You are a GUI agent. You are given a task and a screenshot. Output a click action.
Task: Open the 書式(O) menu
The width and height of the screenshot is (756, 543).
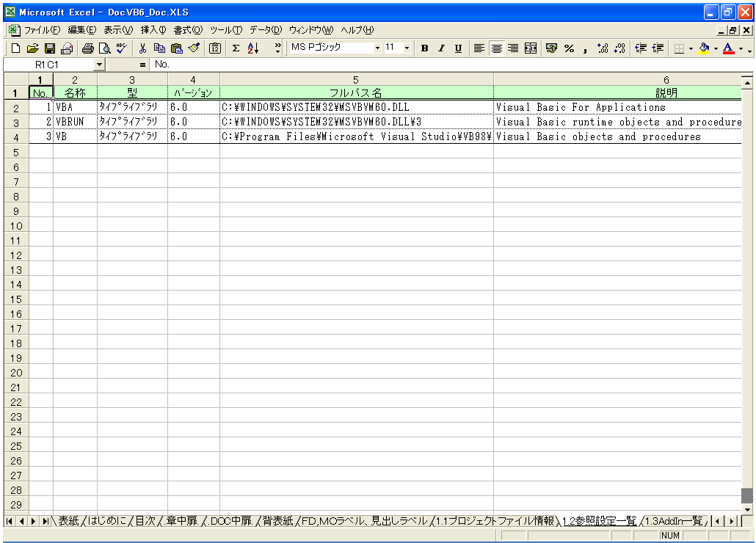coord(188,30)
